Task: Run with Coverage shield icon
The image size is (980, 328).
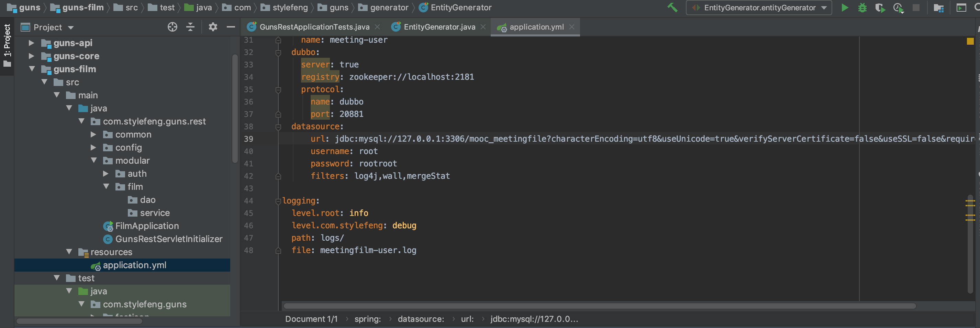Action: 880,8
